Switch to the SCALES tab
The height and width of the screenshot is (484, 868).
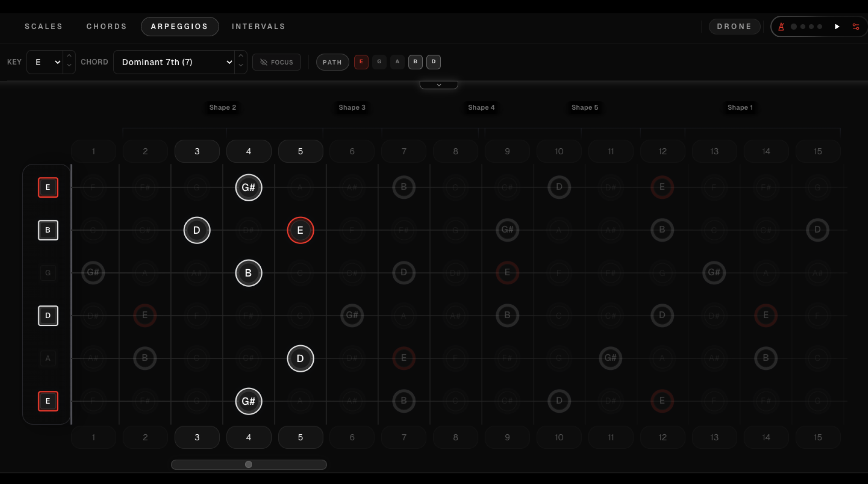(x=43, y=26)
